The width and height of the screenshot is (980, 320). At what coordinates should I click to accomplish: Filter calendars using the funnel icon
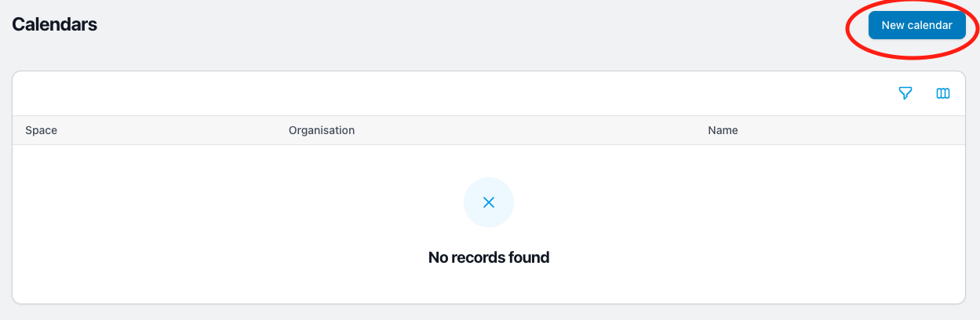[905, 93]
